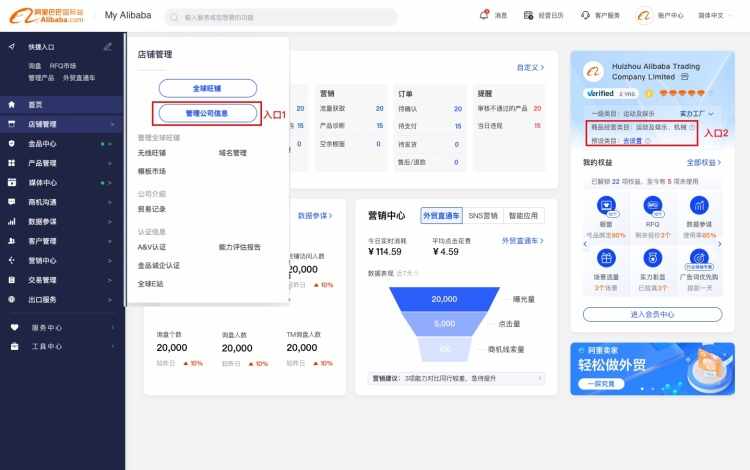The image size is (750, 470).
Task: Click the 自定义 link
Action: (530, 67)
